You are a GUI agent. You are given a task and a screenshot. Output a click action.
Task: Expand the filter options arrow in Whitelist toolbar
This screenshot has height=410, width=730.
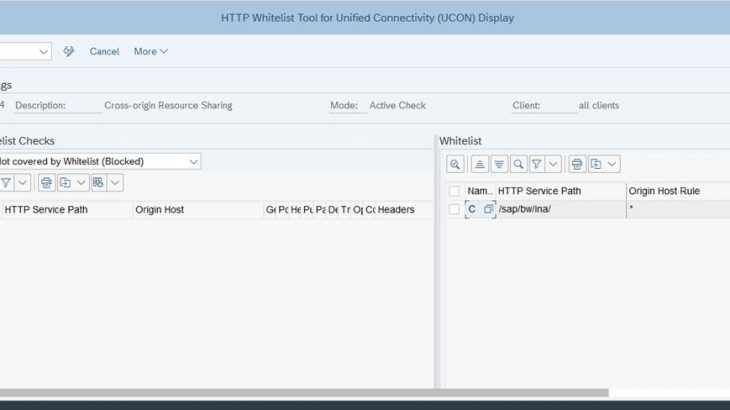pyautogui.click(x=552, y=164)
